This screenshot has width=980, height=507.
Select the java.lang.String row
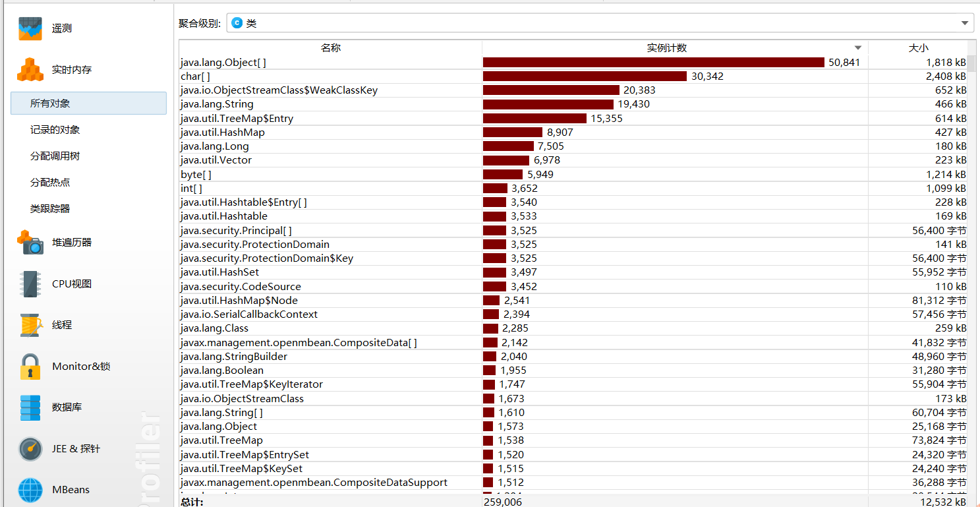(573, 104)
